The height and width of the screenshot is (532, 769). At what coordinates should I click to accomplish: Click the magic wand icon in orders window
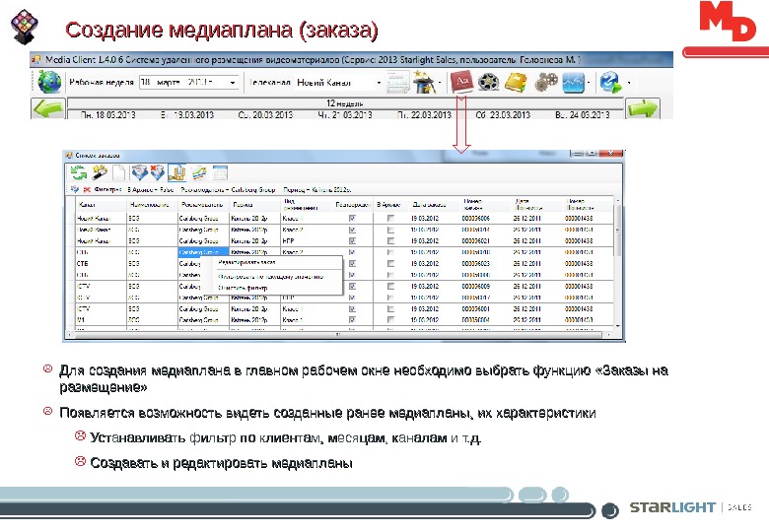(x=100, y=172)
